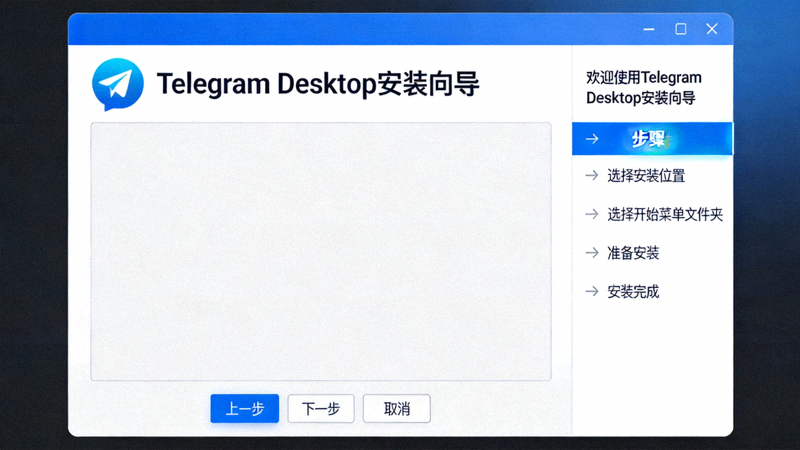This screenshot has height=450, width=800.
Task: Click the 下一步 button
Action: (x=321, y=409)
